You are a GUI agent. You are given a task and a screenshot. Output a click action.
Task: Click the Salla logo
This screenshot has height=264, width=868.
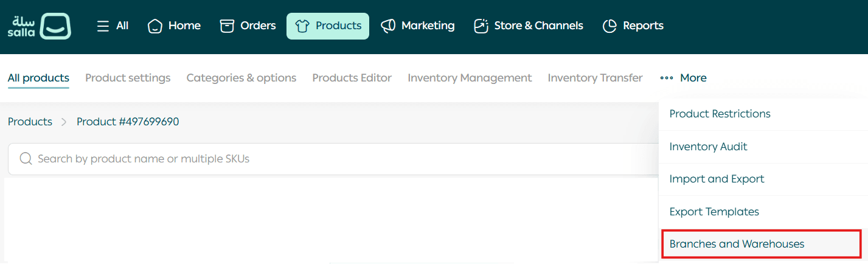click(x=40, y=26)
